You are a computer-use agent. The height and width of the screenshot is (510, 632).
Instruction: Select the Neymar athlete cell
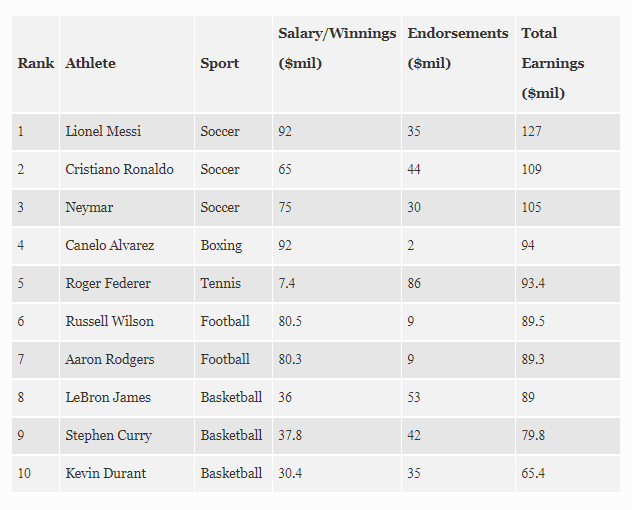coord(89,207)
